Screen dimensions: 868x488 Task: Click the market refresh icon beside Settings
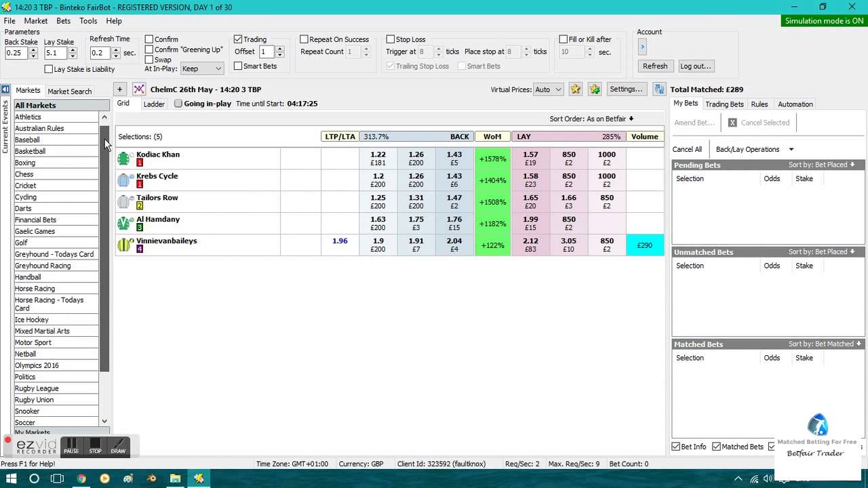pos(658,89)
